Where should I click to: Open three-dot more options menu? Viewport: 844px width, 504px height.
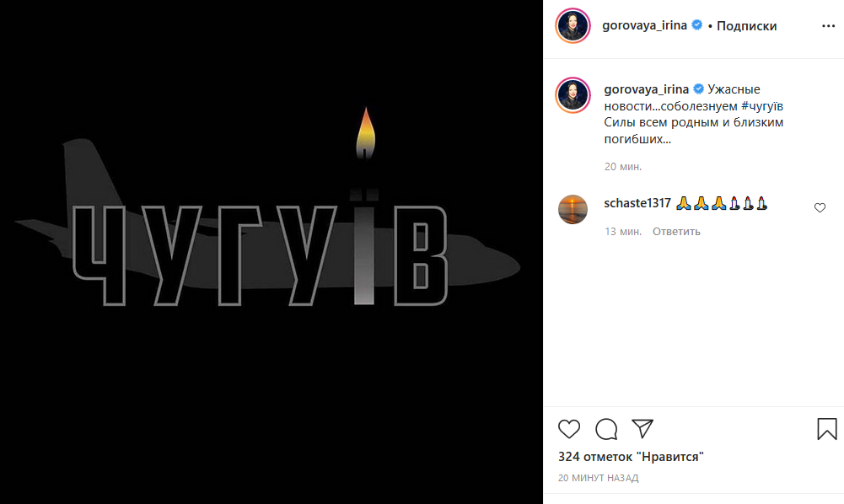pyautogui.click(x=828, y=26)
